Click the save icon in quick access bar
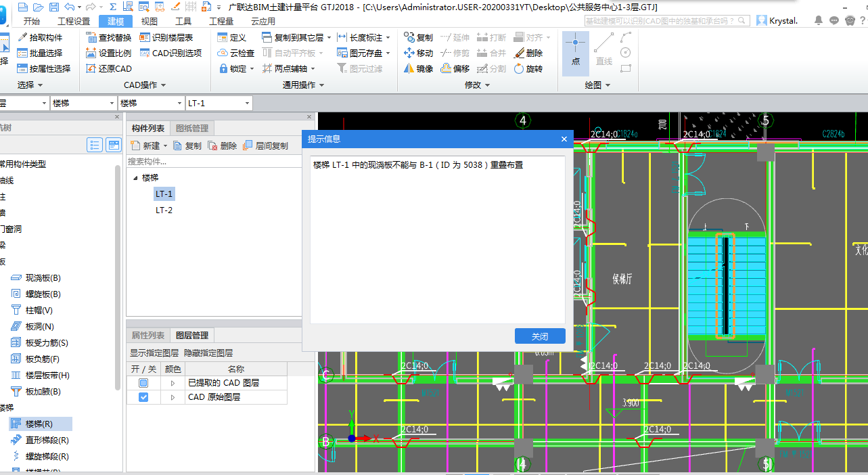 coord(53,7)
